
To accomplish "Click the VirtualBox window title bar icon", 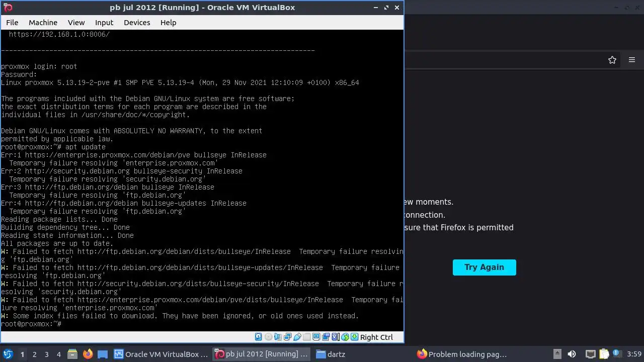I will tap(7, 8).
